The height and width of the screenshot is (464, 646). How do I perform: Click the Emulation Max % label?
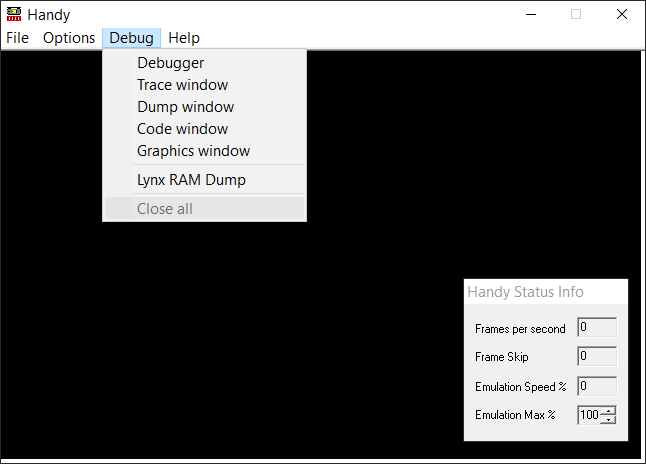pos(515,415)
